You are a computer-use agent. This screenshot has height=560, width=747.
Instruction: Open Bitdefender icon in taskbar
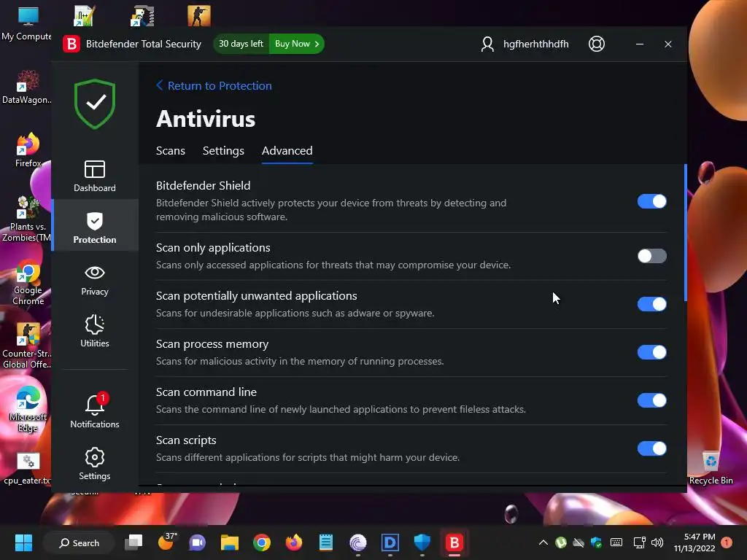coord(454,542)
